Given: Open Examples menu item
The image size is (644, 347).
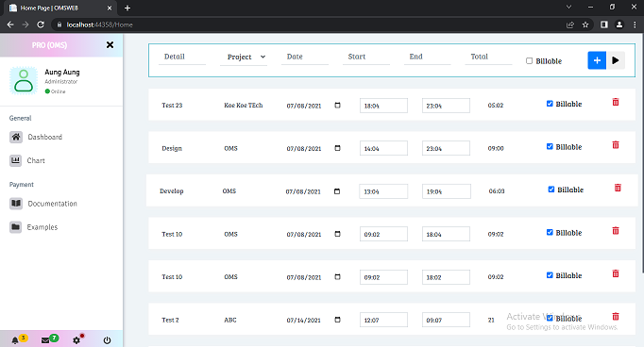Looking at the screenshot, I should [42, 227].
